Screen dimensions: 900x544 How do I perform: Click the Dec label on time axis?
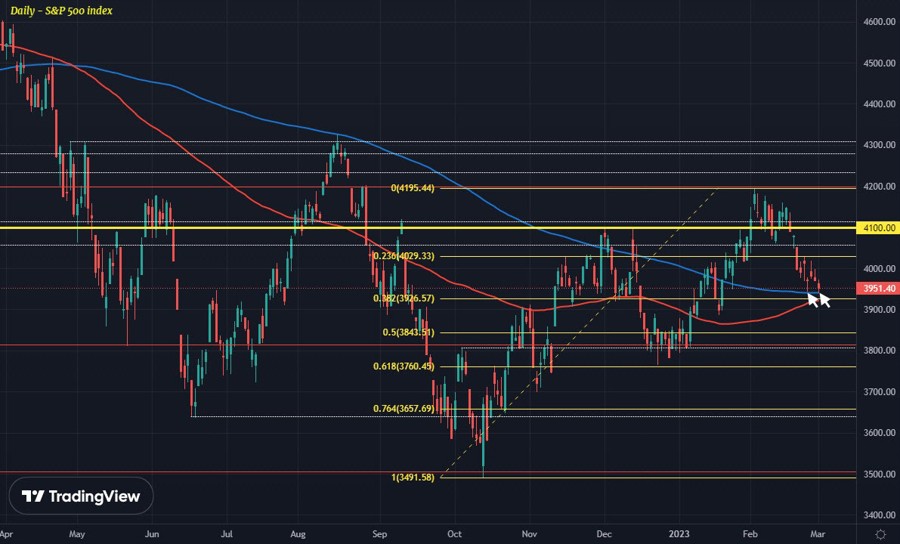[604, 534]
